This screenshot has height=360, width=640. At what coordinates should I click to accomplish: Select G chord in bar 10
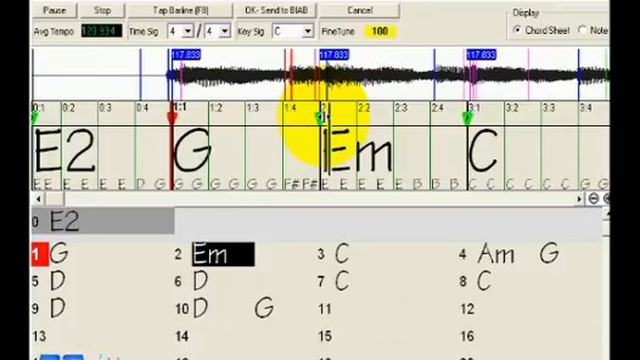[x=264, y=308]
